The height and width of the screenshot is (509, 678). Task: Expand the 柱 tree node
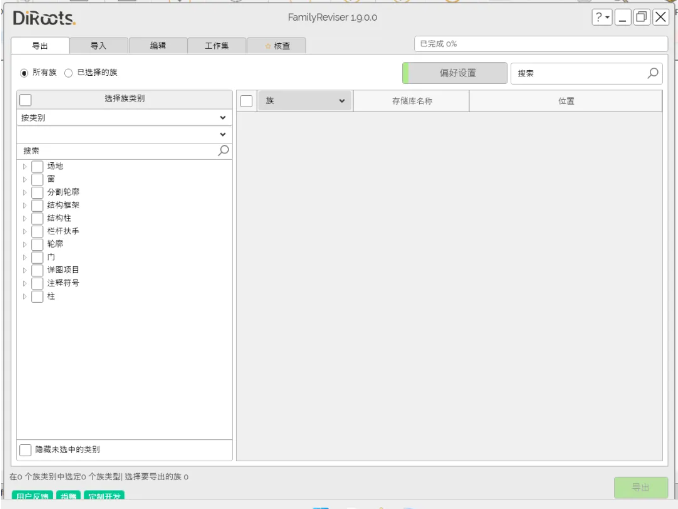25,297
